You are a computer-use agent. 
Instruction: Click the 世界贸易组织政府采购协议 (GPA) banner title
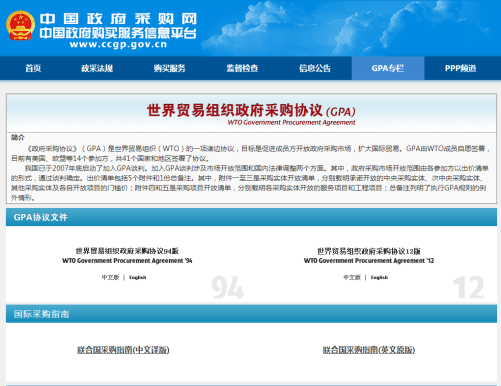[x=251, y=111]
